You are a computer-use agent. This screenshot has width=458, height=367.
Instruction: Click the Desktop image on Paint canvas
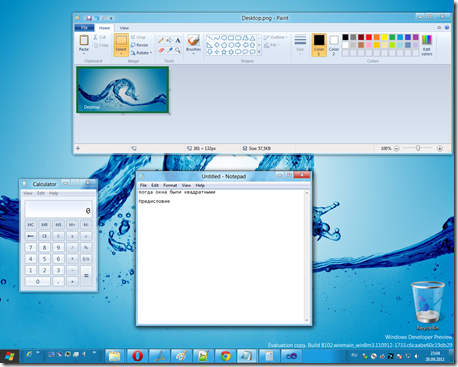123,90
